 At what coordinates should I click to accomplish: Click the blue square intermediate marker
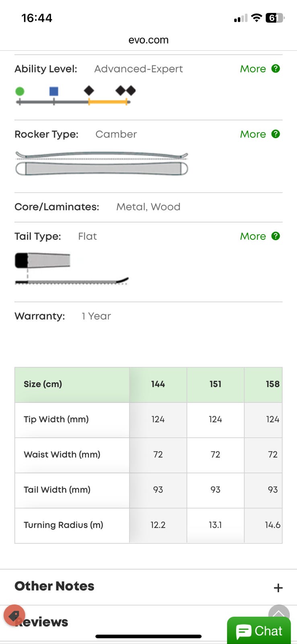point(54,91)
